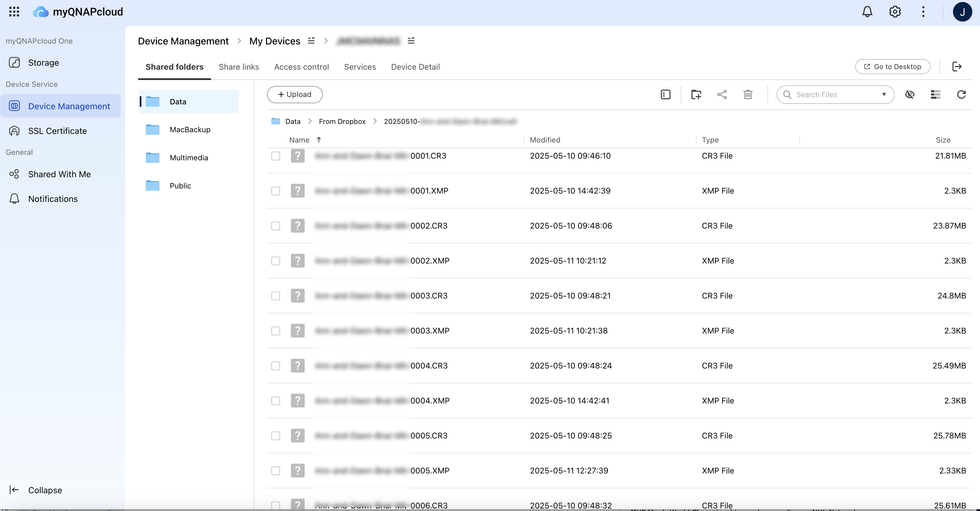Check the box for 0005.CR3 file
This screenshot has height=511, width=980.
click(x=275, y=436)
